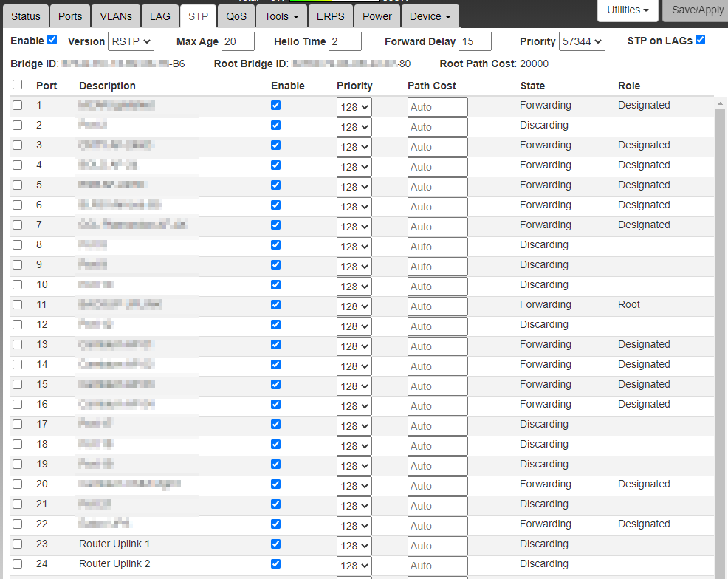
Task: Click the Save/Apply button
Action: [696, 10]
